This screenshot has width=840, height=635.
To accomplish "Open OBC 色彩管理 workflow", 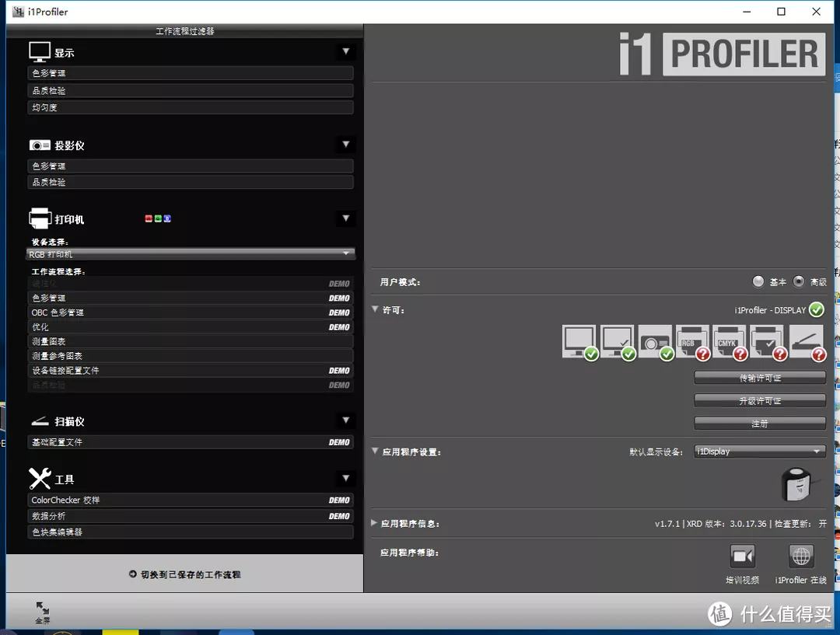I will 191,312.
